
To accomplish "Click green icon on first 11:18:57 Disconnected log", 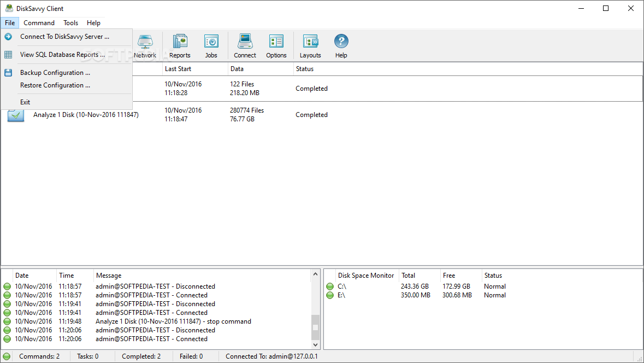I will [7, 286].
